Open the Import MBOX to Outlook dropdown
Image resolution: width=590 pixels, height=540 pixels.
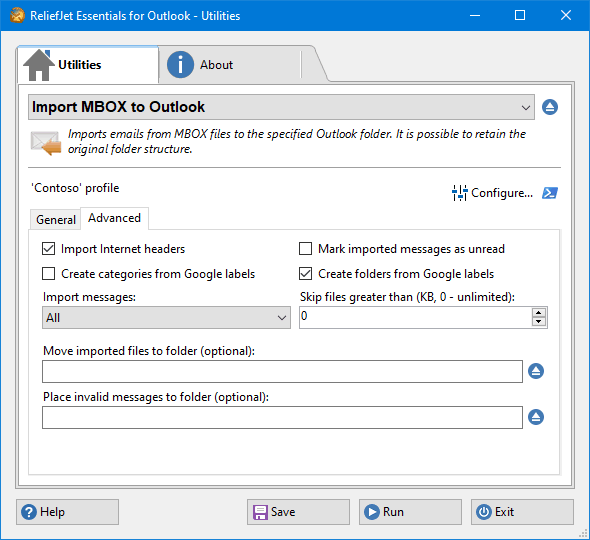coord(281,107)
